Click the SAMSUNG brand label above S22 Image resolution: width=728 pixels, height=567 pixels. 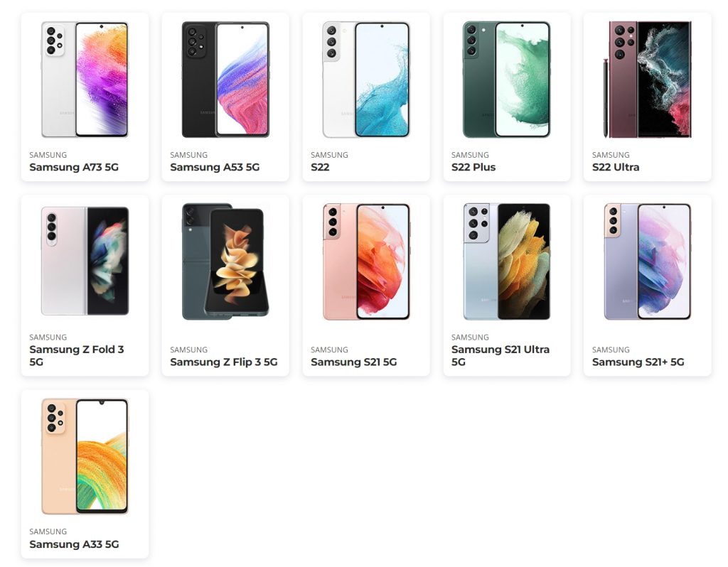(x=329, y=155)
